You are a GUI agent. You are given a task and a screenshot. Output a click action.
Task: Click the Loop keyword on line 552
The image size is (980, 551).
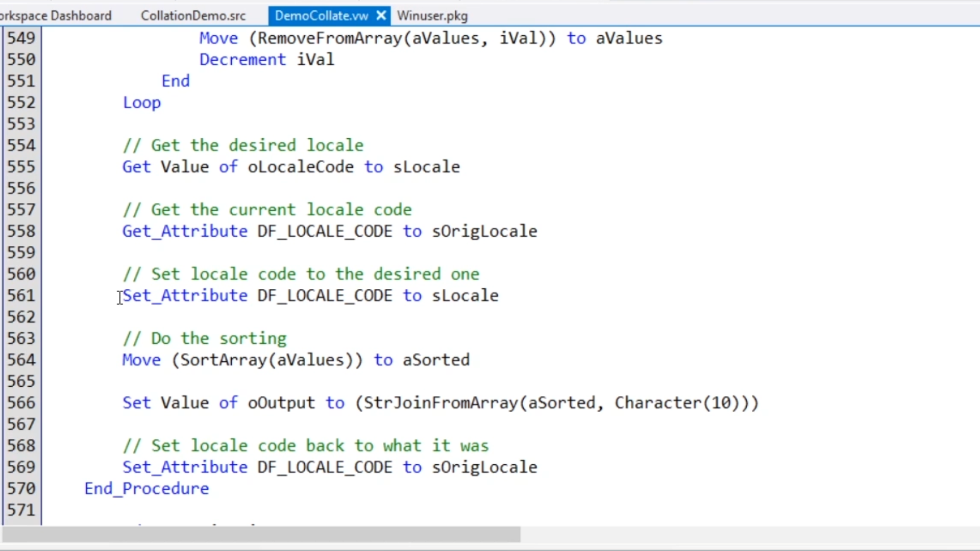141,103
